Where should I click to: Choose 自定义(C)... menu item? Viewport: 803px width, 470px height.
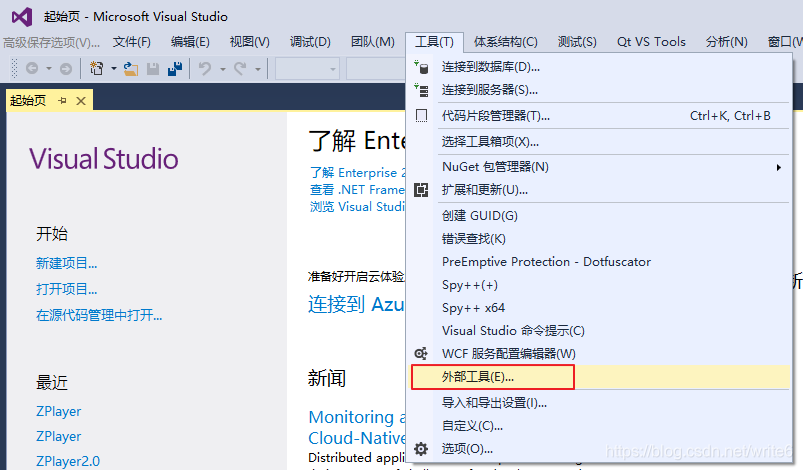coord(599,426)
